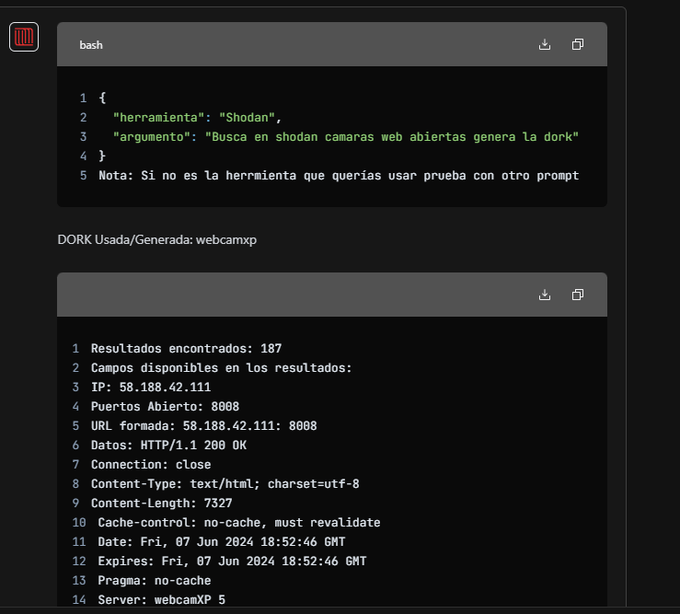Click 'Content-Length: 7327' line
680x614 pixels.
(x=161, y=503)
